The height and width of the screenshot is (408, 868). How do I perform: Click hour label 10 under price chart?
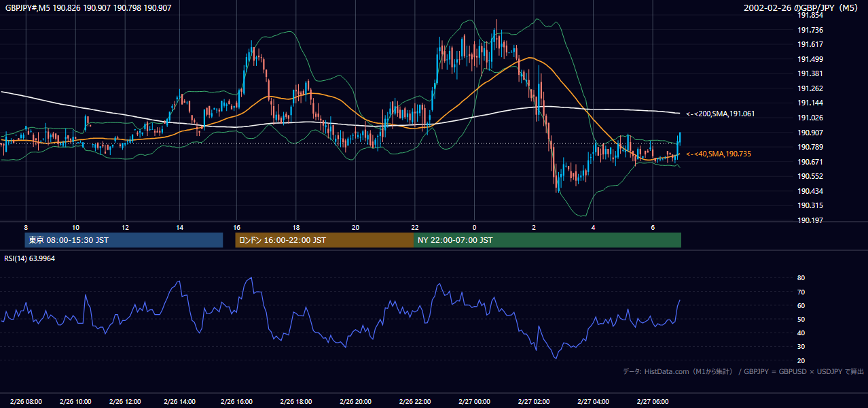point(75,227)
